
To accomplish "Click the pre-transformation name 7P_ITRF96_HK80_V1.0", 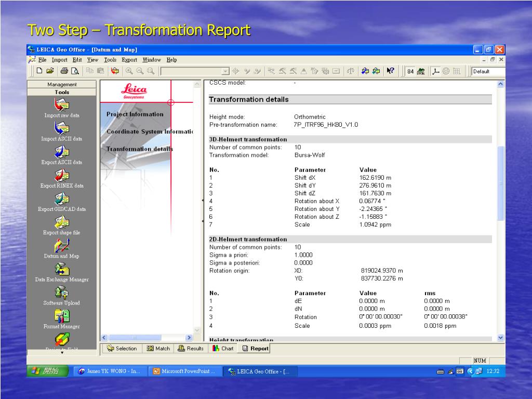I will coord(326,125).
